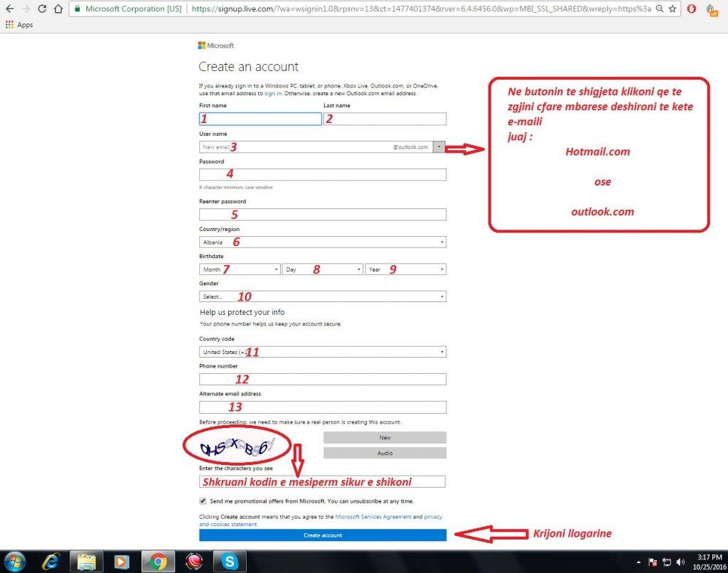
Task: Click the Opera extension icon in toolbar
Action: click(691, 9)
